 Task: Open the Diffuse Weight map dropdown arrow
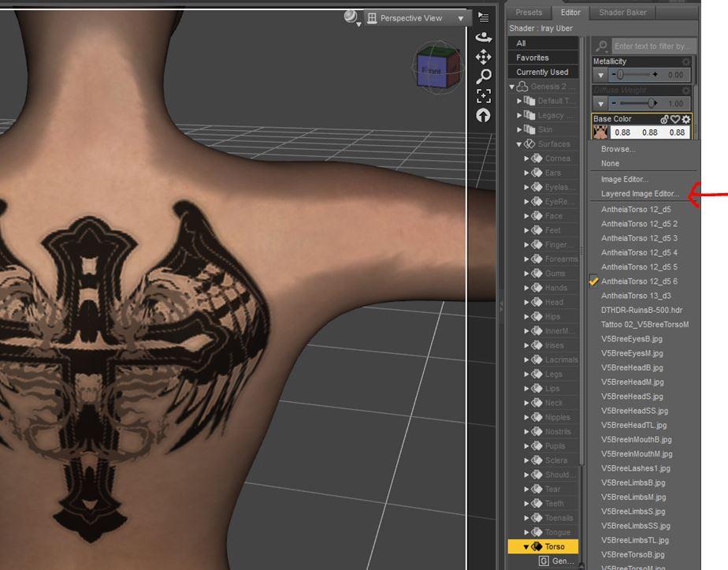(601, 103)
